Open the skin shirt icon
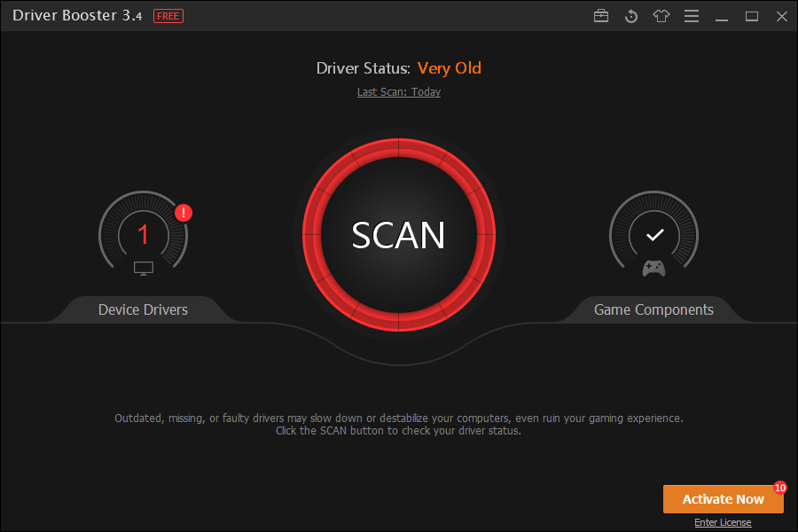The height and width of the screenshot is (532, 798). click(661, 16)
